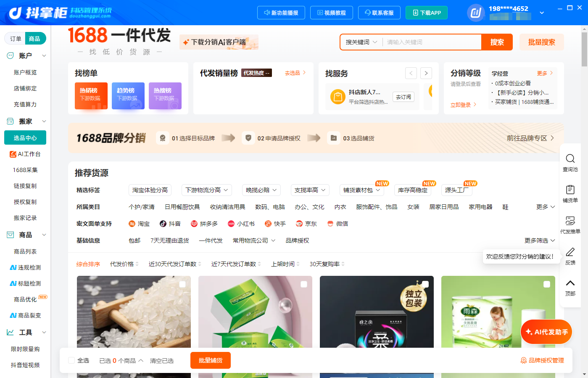
Task: Sort products by 综合排序
Action: tap(88, 264)
